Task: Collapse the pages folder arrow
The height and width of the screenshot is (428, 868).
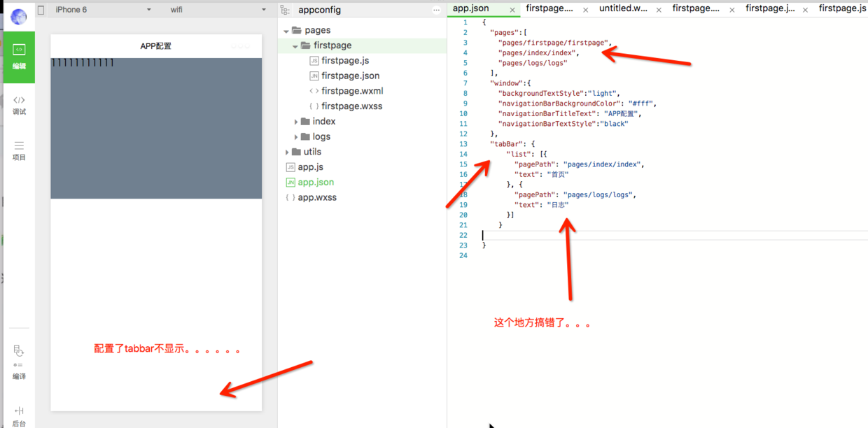Action: pos(286,31)
